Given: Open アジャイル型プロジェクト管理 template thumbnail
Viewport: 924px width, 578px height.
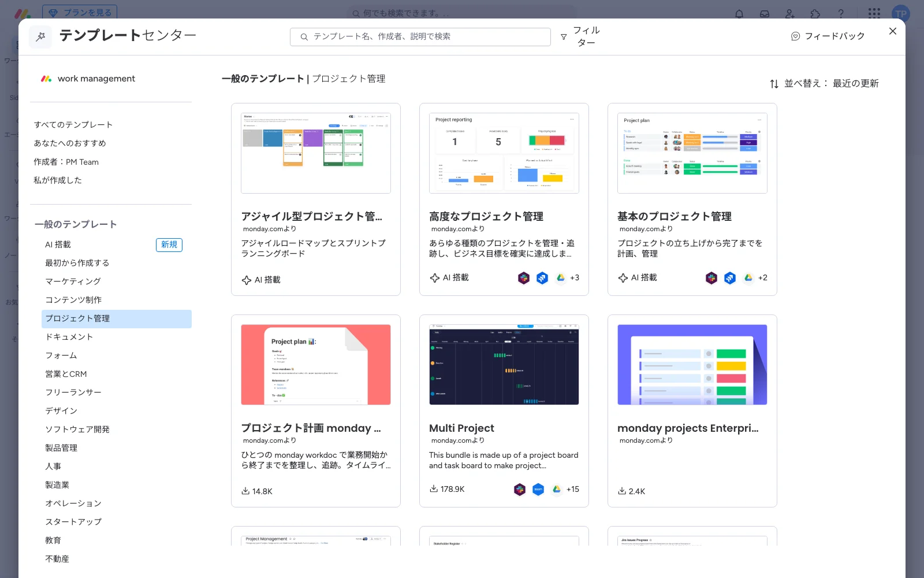Looking at the screenshot, I should (x=316, y=153).
